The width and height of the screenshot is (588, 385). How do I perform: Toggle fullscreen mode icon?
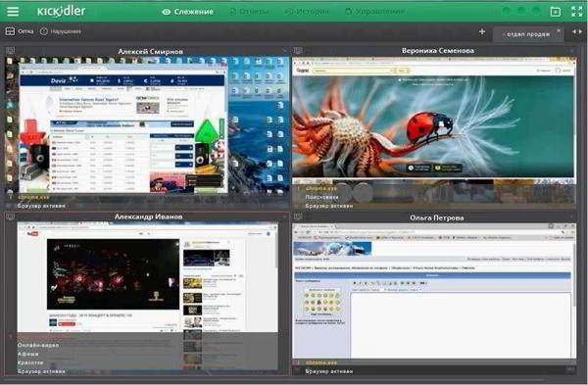click(577, 11)
